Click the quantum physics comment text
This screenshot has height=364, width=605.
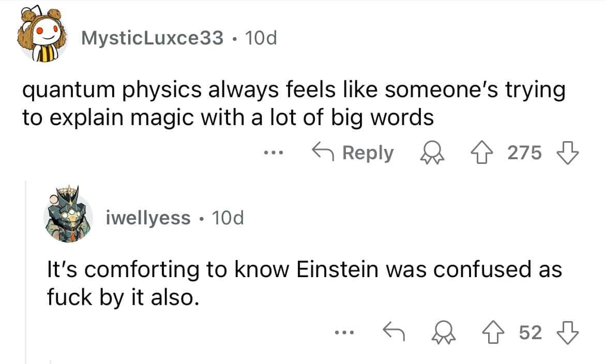[292, 103]
